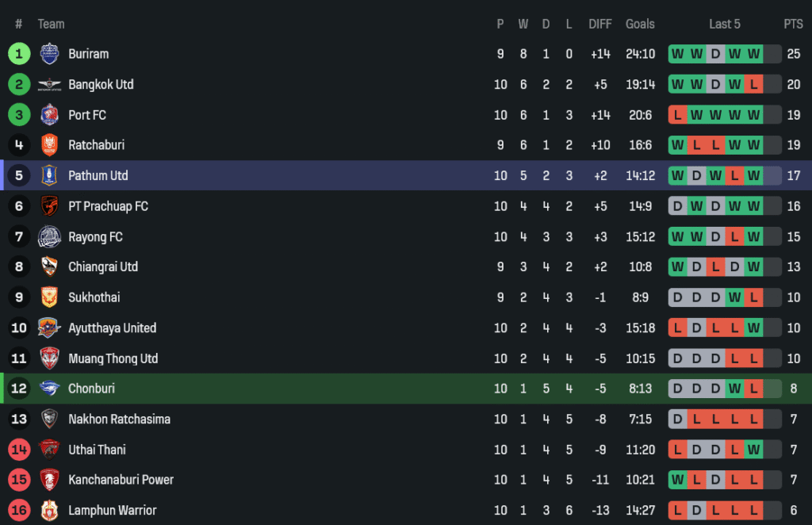Click the Buriram team crest icon
812x525 pixels.
50,54
